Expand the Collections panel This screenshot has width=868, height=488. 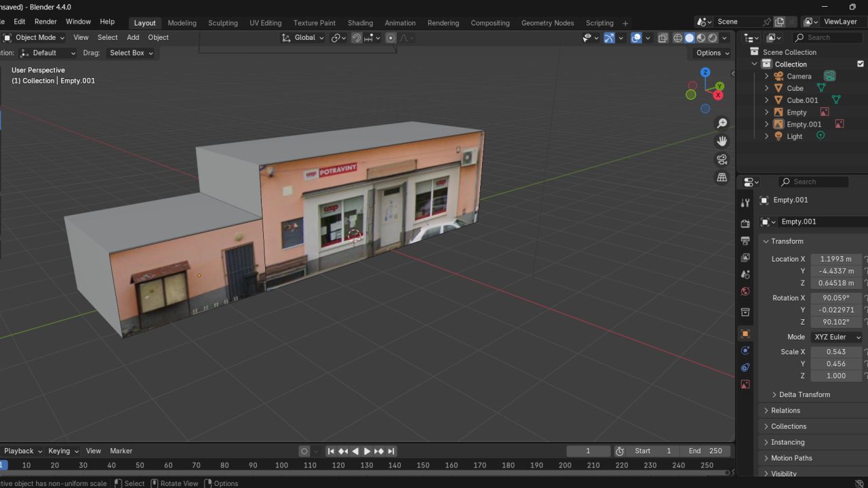[x=789, y=426]
